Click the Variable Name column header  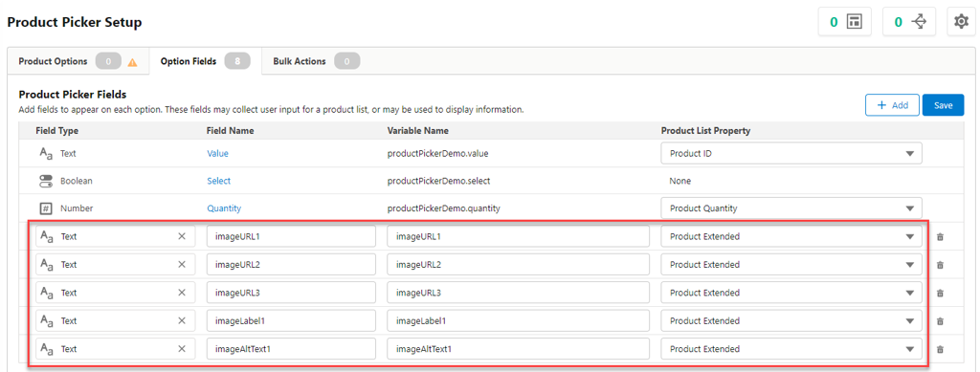click(x=417, y=130)
